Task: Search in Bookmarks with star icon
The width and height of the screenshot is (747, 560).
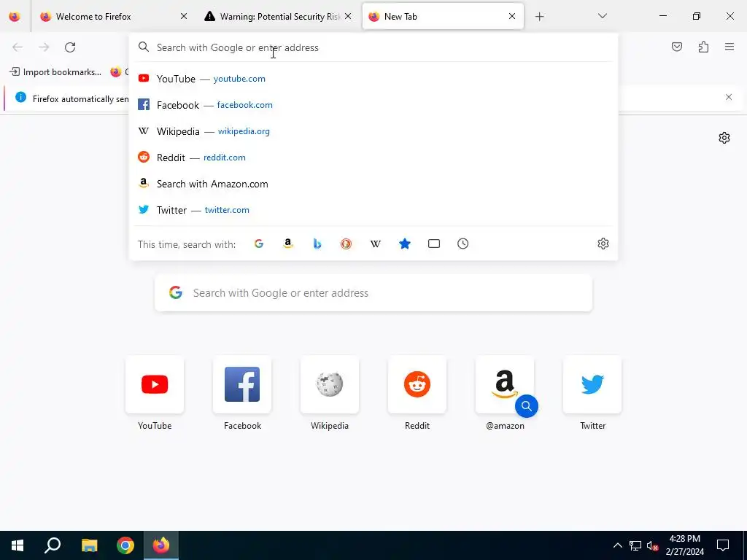Action: point(404,244)
